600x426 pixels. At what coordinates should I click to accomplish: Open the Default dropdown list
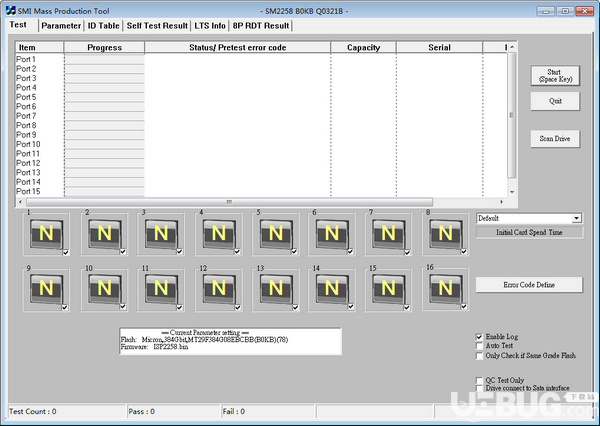(x=577, y=219)
